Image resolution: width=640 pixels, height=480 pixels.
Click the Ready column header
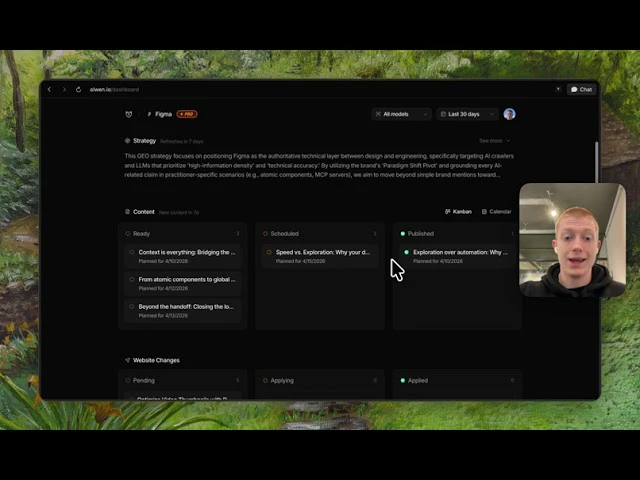coord(182,234)
